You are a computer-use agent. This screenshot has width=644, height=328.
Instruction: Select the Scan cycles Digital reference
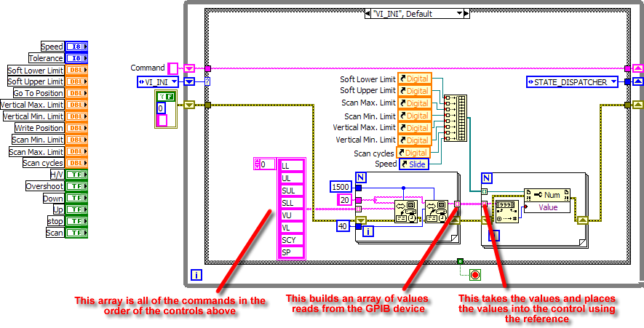click(413, 153)
